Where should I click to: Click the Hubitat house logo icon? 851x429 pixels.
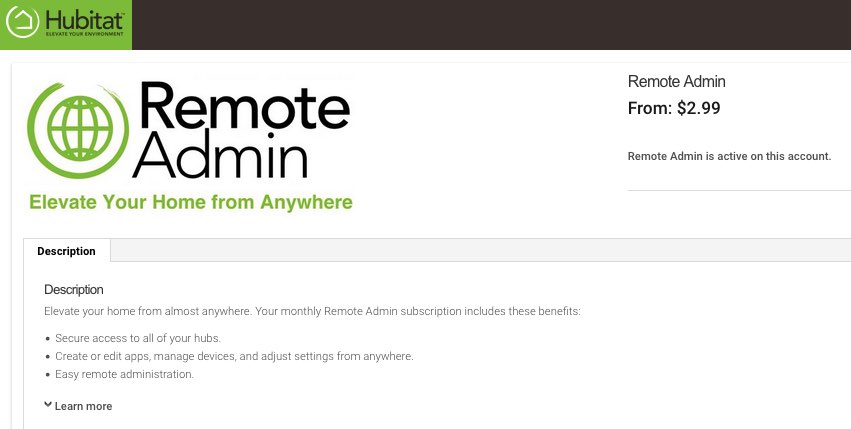coord(22,22)
